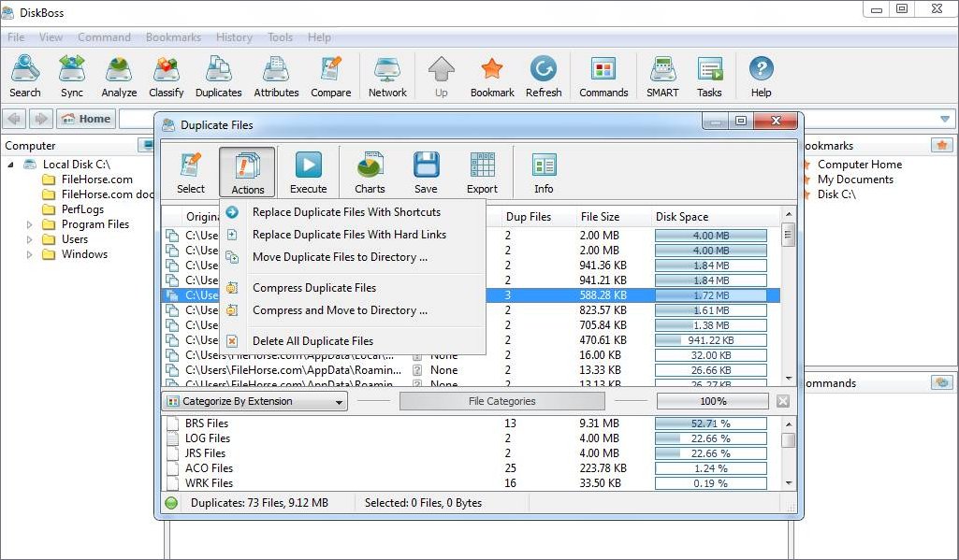Click the 100% button

[713, 401]
